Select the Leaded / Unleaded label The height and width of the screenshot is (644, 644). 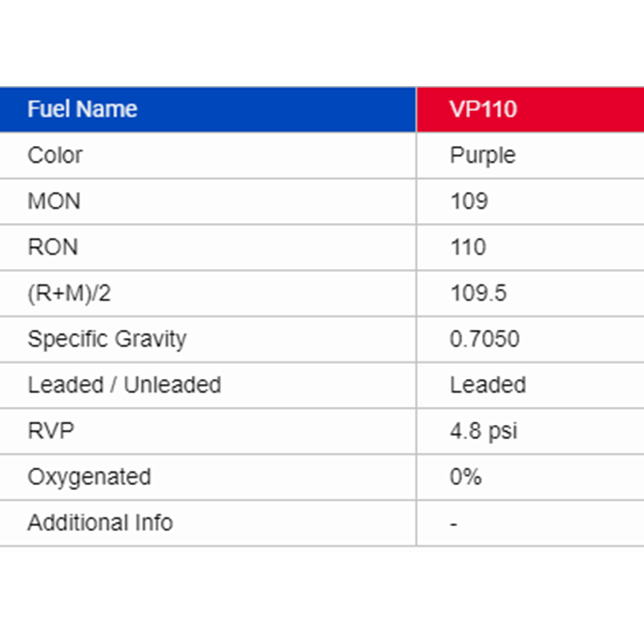coord(124,385)
